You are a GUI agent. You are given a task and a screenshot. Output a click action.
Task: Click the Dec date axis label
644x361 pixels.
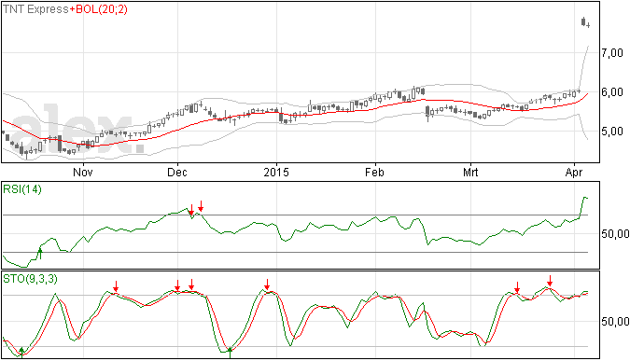pyautogui.click(x=177, y=172)
